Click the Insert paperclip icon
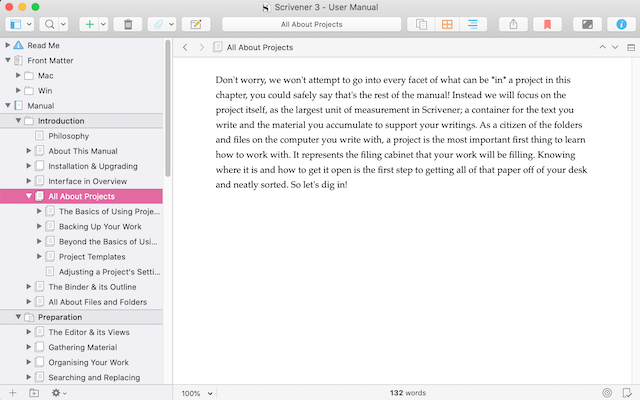The height and width of the screenshot is (400, 640). [x=158, y=24]
